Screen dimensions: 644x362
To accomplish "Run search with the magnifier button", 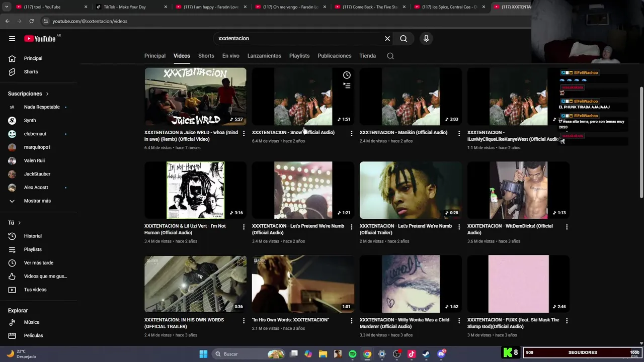I will pyautogui.click(x=404, y=39).
